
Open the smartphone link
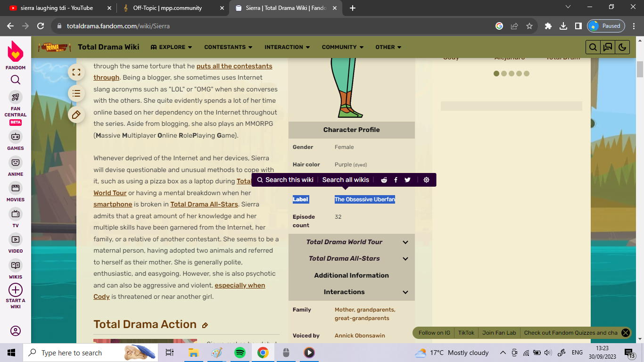[113, 204]
